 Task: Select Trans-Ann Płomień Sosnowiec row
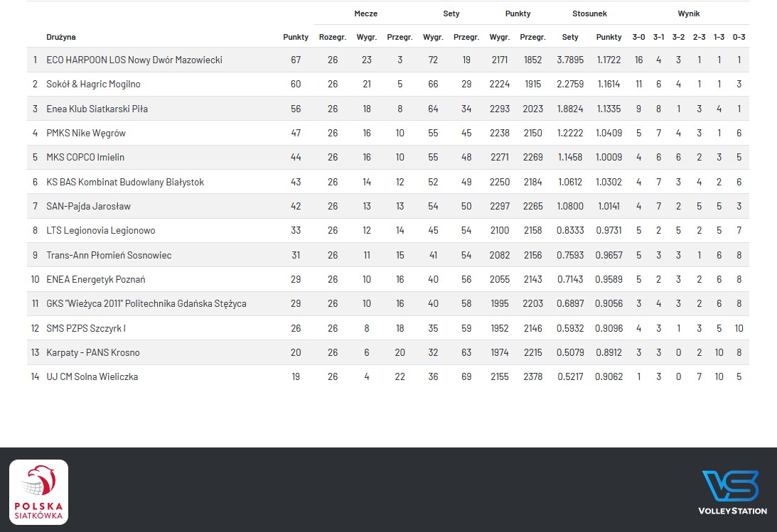pos(109,255)
